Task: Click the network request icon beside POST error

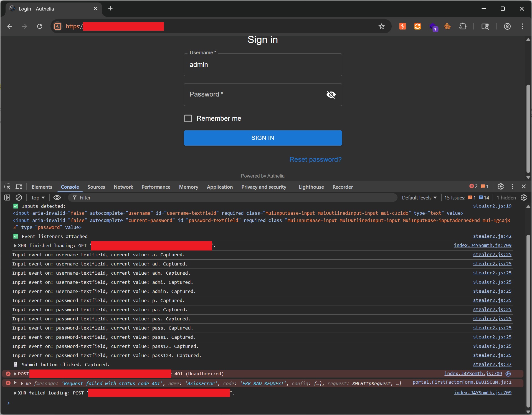Action: click(508, 374)
